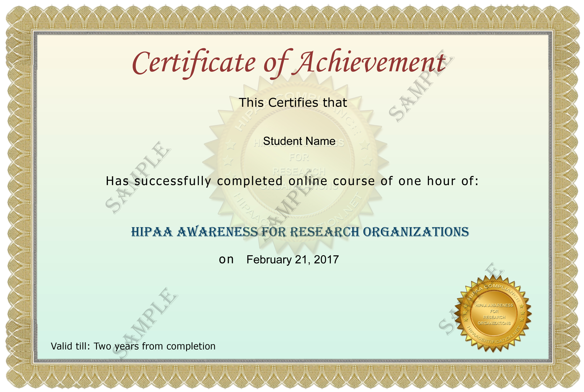Image resolution: width=584 pixels, height=392 pixels.
Task: Click the word 'on' before the date
Action: (226, 260)
